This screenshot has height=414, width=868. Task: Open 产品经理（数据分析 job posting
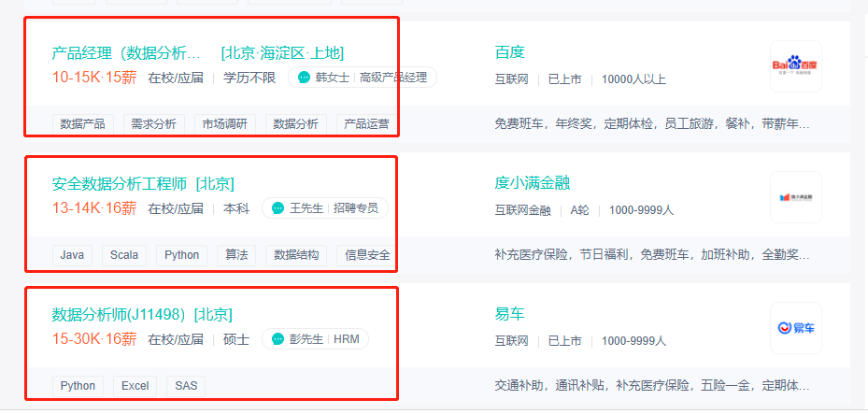[126, 53]
